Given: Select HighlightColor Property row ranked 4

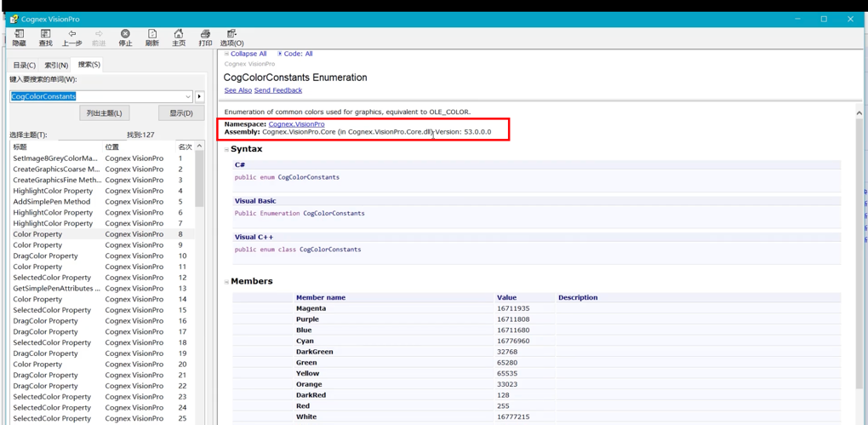Looking at the screenshot, I should point(102,191).
